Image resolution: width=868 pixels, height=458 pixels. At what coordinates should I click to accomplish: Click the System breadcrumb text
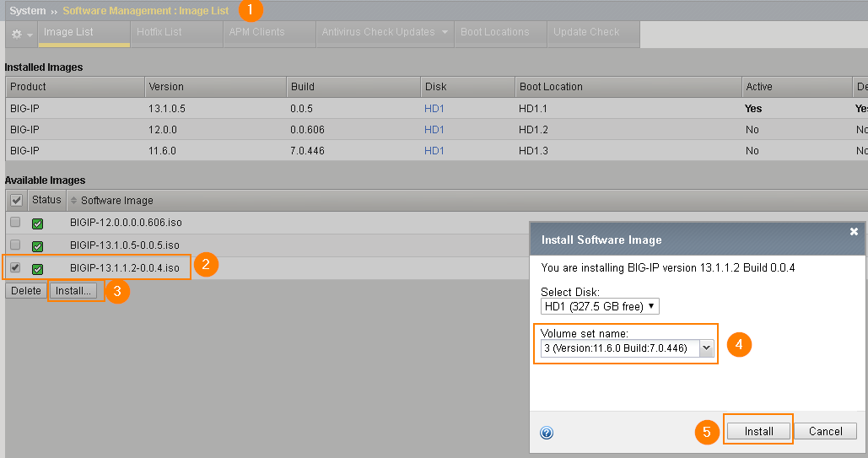28,11
